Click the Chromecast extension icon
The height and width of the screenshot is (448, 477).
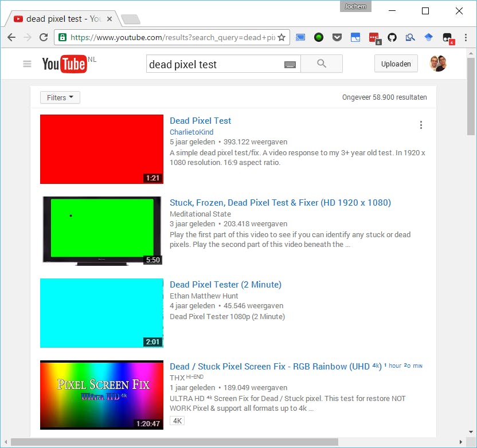(300, 37)
